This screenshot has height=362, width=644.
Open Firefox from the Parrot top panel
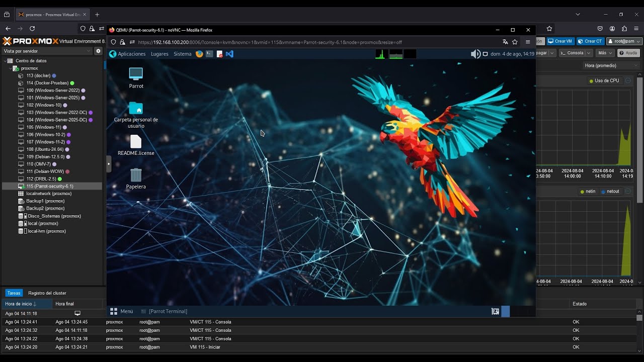pyautogui.click(x=199, y=54)
